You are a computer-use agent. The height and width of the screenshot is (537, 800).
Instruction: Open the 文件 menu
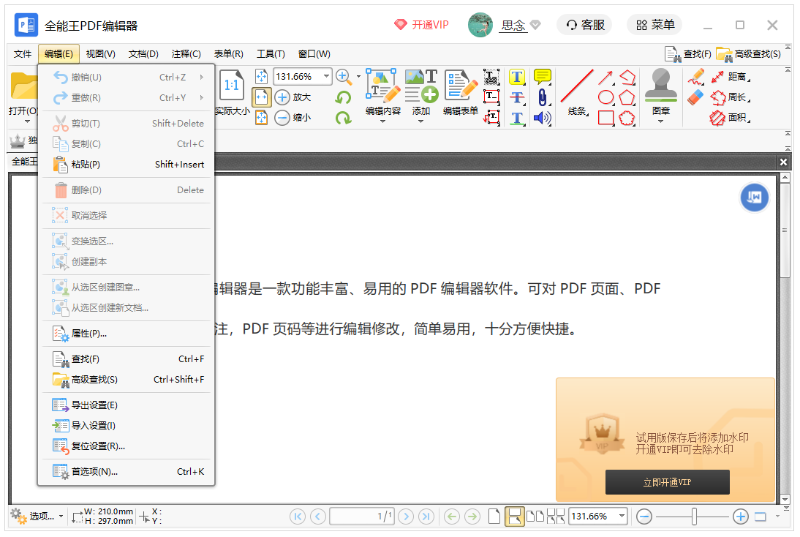[22, 54]
